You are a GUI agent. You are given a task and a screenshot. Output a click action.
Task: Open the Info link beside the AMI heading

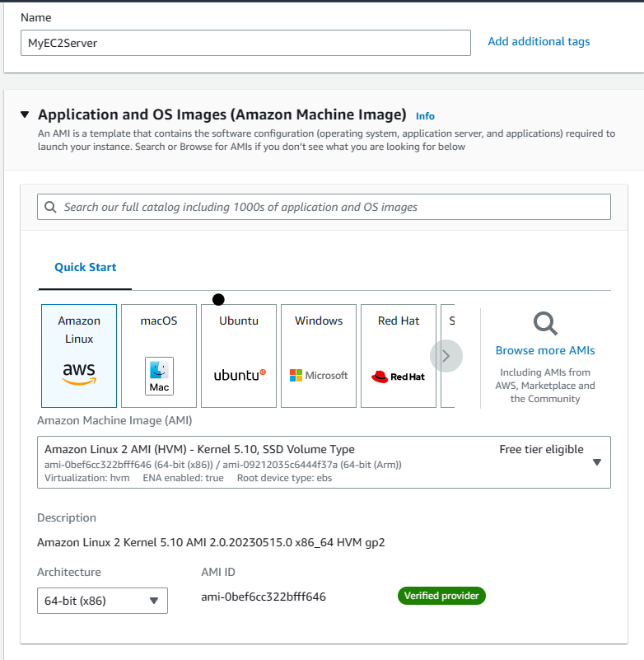pos(425,116)
